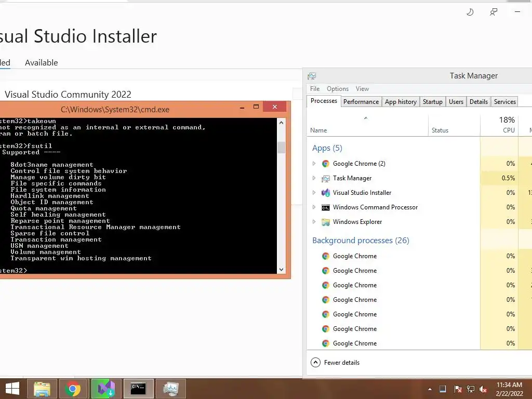Collapse with the Fewer details arrow
Screen dimensions: 532x399
pyautogui.click(x=315, y=362)
